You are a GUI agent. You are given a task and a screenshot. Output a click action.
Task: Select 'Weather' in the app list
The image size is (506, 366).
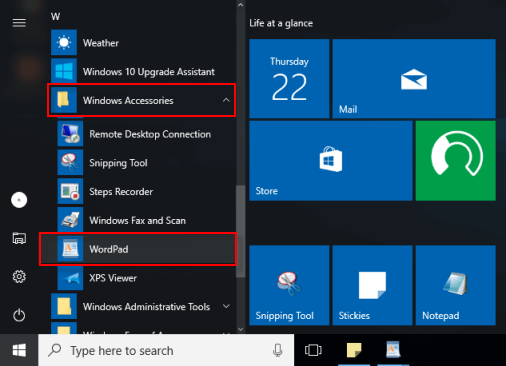click(101, 43)
